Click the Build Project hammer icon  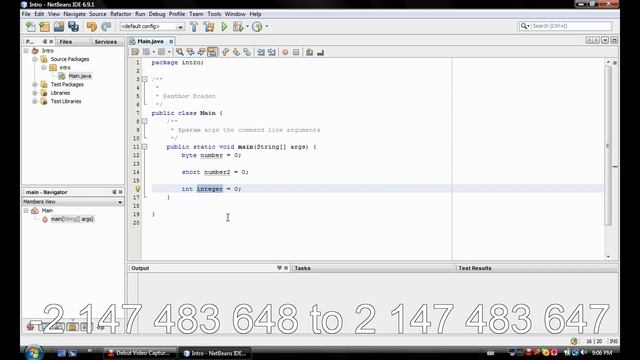(x=194, y=27)
